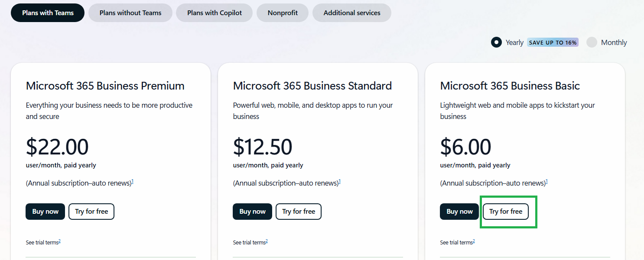The width and height of the screenshot is (644, 260).
Task: Buy now for Business Standard plan
Action: pos(252,212)
